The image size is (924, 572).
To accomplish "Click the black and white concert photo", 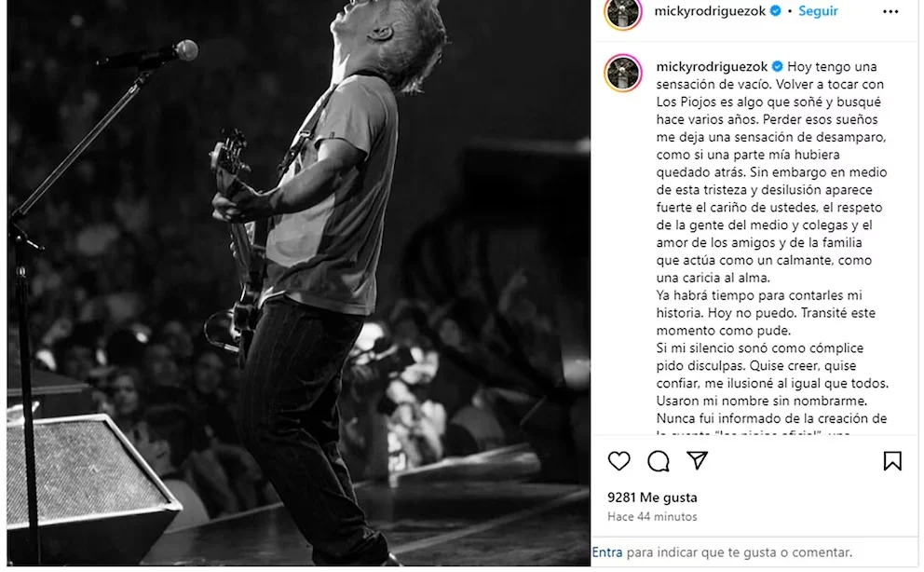I will [299, 283].
